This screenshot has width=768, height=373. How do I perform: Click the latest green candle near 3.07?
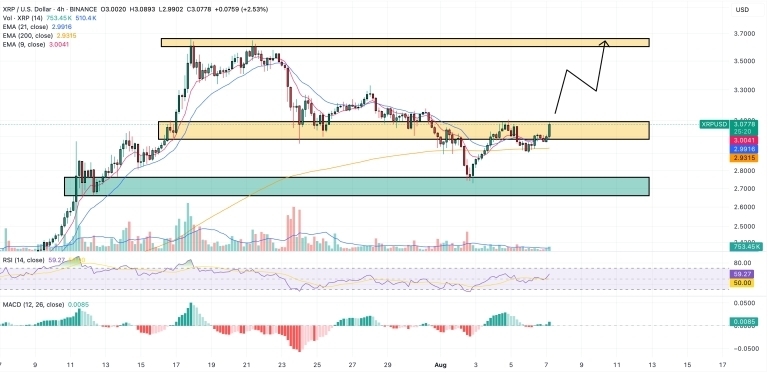551,130
